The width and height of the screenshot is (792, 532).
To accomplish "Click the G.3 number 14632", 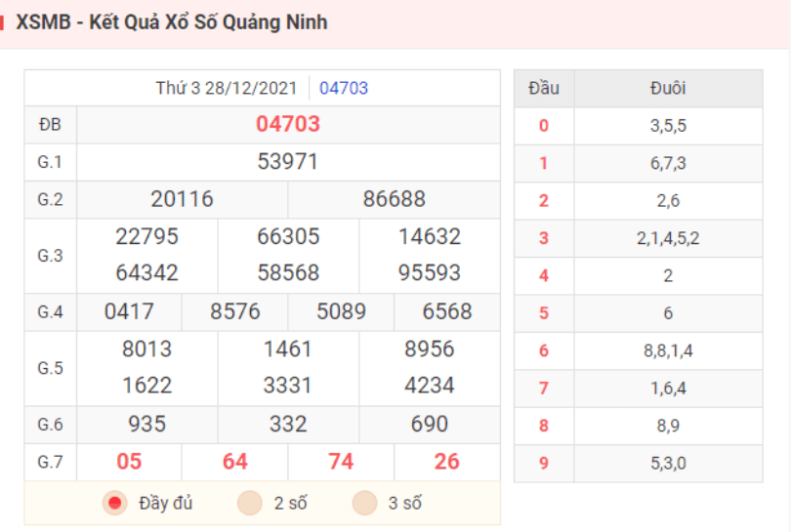I will [430, 237].
